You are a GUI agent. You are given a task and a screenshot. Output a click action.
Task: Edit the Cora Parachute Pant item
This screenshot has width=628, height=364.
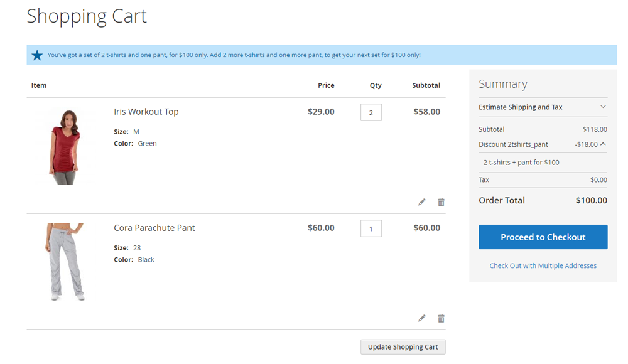422,318
